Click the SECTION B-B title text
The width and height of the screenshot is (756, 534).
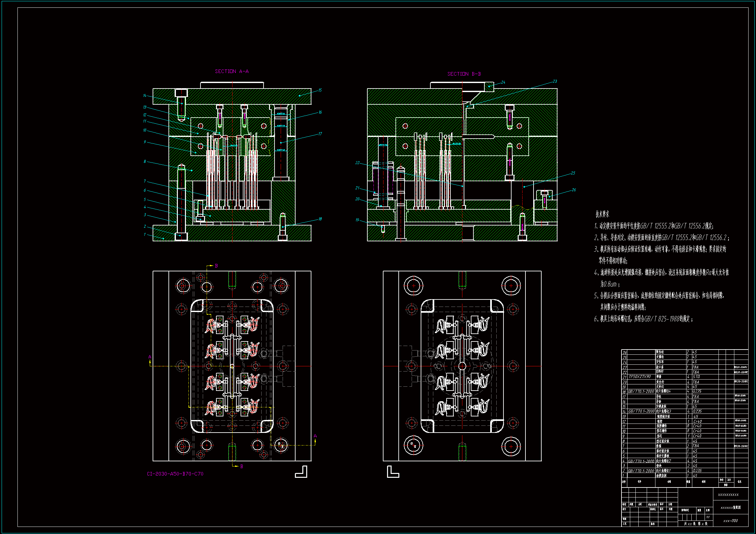tap(464, 74)
